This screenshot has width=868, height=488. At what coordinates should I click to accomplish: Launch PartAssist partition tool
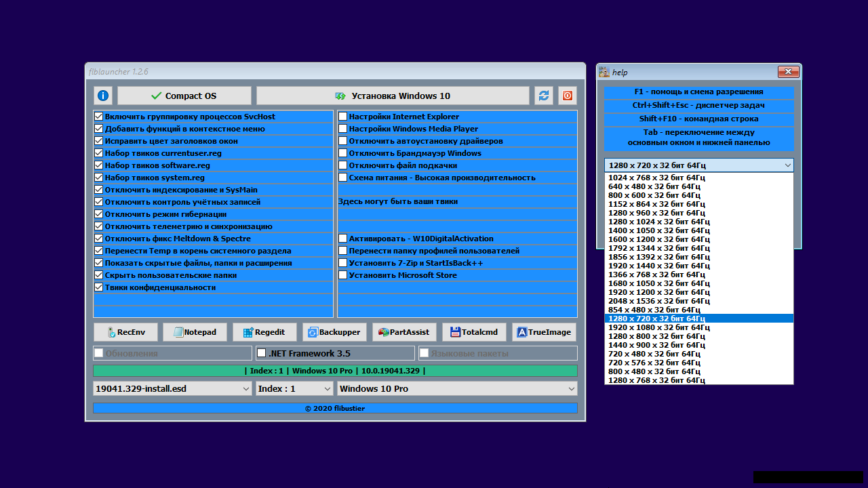(x=405, y=332)
